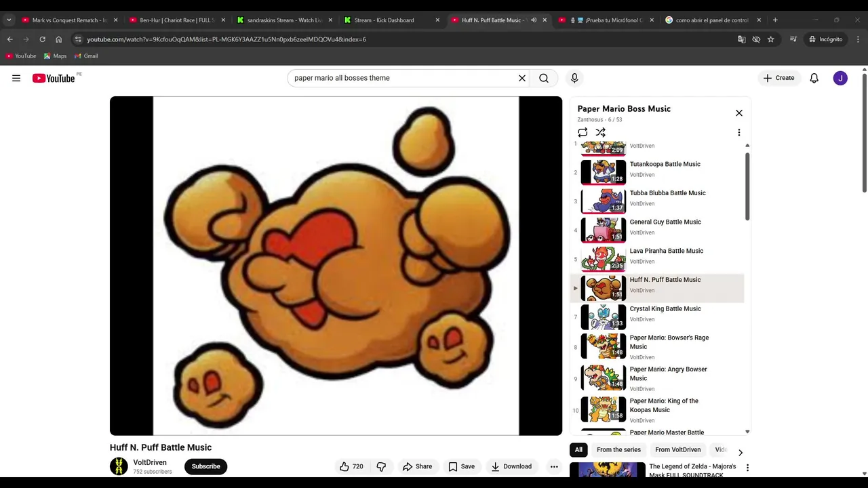Run search with the magnifier button
868x488 pixels.
[544, 78]
